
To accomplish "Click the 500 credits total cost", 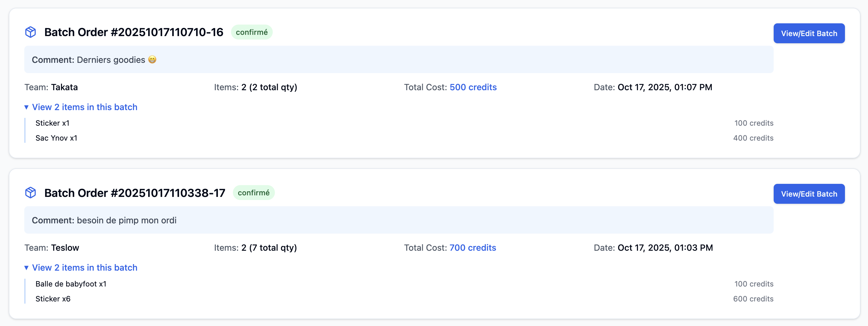I will click(473, 87).
